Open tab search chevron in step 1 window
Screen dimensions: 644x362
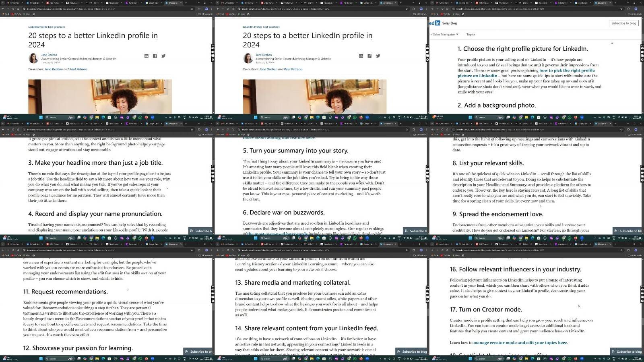pyautogui.click(x=432, y=3)
